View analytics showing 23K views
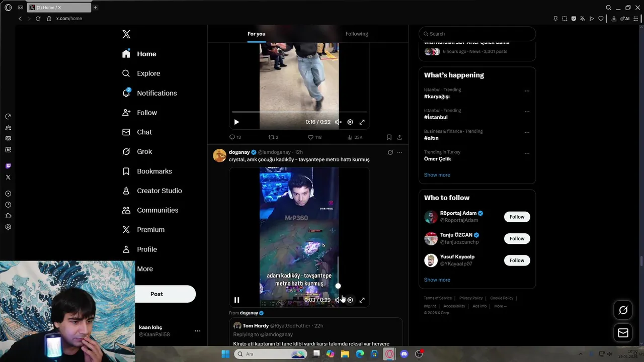644x362 pixels. [x=354, y=137]
